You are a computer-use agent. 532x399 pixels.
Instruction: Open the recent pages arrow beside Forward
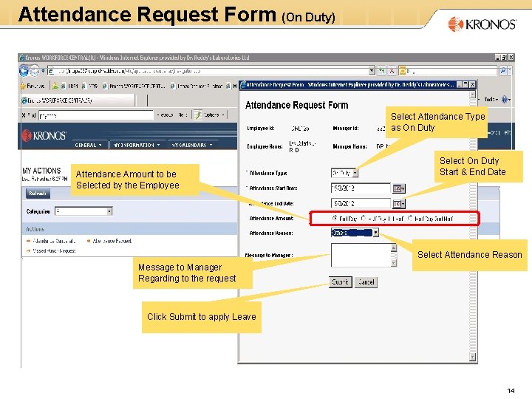(x=43, y=71)
